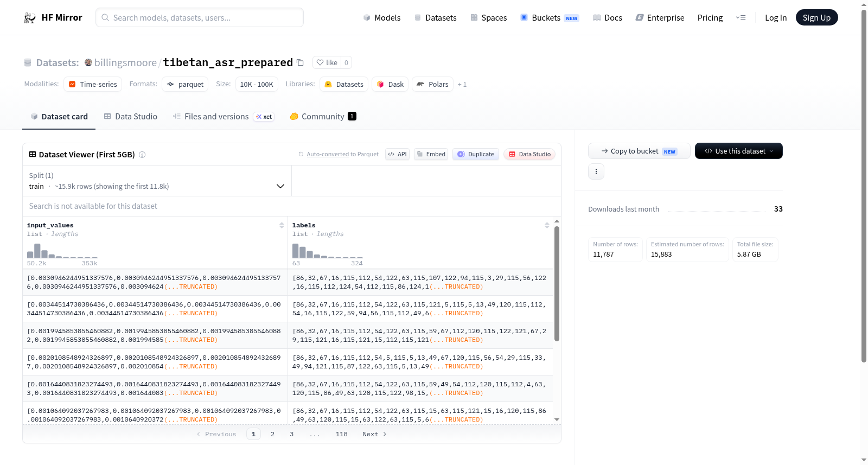This screenshot has width=868, height=465.
Task: Click the Total file size 5.87 GB
Action: tap(749, 254)
